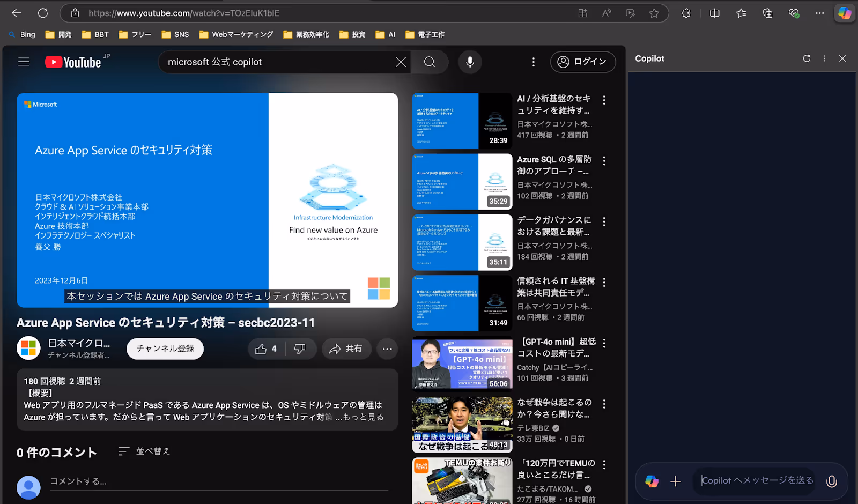Open 日本マイクロソフト channel avatar

[x=29, y=349]
